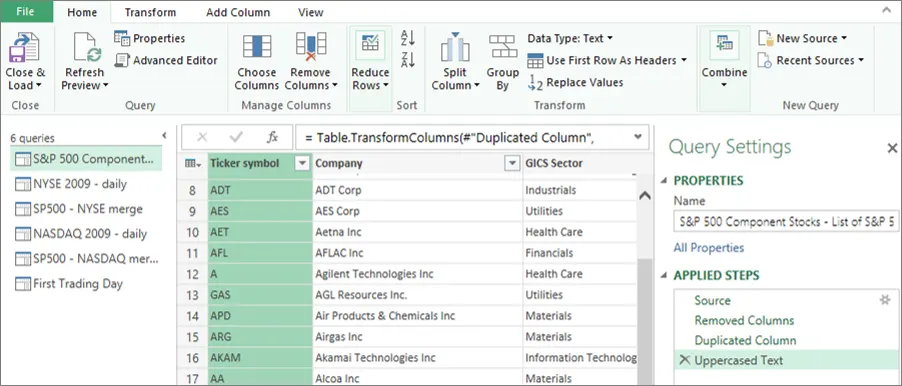Screen dimensions: 902x386
Task: Collapse the PROPERTIES section
Action: point(664,181)
